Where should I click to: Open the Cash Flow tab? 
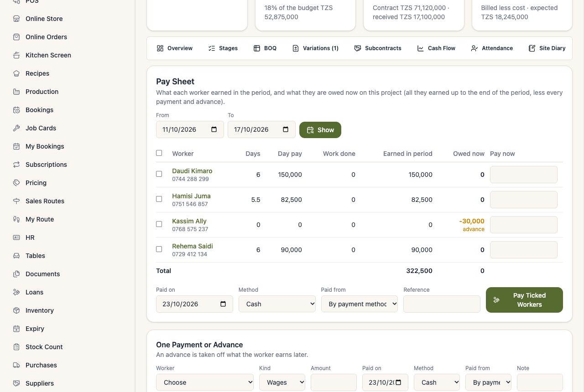pyautogui.click(x=436, y=48)
